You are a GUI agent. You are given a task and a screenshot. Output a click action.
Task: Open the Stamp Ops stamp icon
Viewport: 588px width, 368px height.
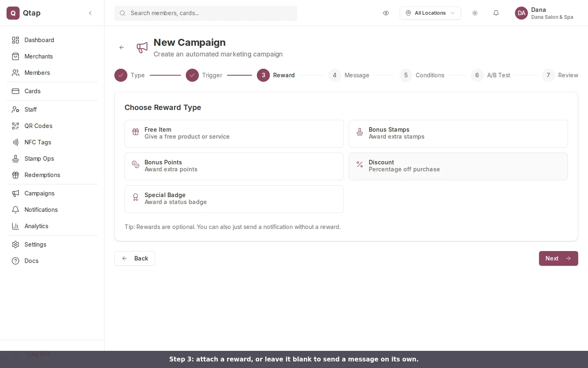click(16, 159)
